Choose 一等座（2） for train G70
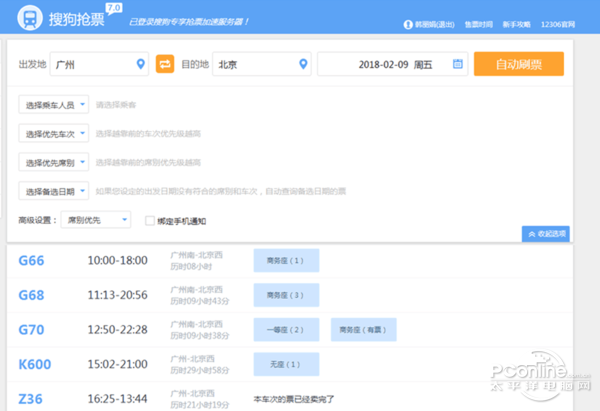 click(286, 329)
